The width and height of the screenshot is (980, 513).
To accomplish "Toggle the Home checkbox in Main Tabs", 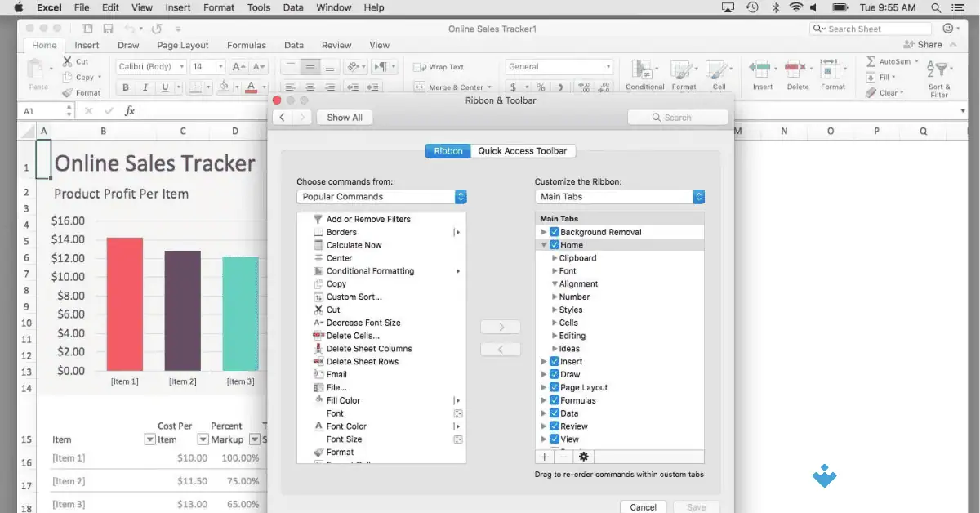I will 555,244.
